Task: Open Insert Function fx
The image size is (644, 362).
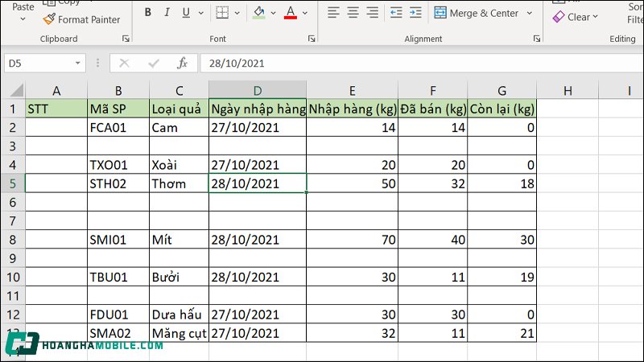Action: pos(183,64)
